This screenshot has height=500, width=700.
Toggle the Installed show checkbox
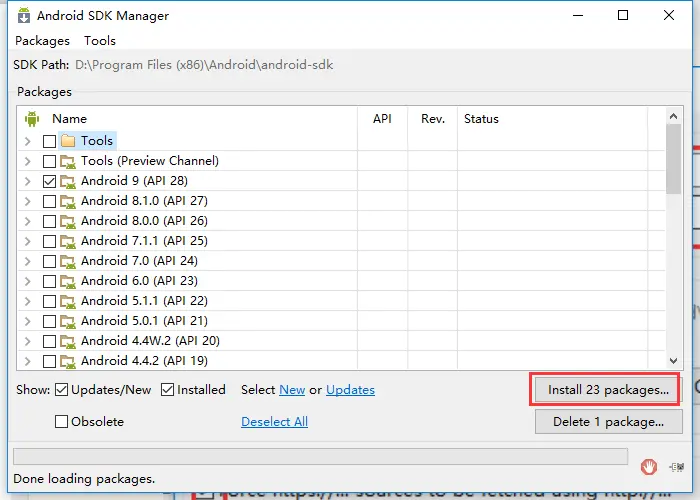point(167,390)
